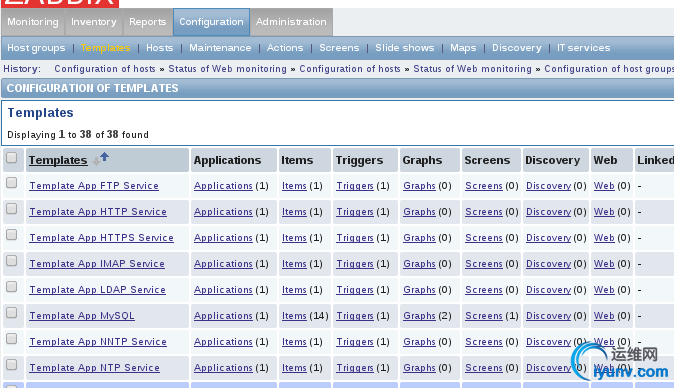Check the Template App HTTP Service checkbox
This screenshot has height=388, width=674.
pyautogui.click(x=12, y=209)
